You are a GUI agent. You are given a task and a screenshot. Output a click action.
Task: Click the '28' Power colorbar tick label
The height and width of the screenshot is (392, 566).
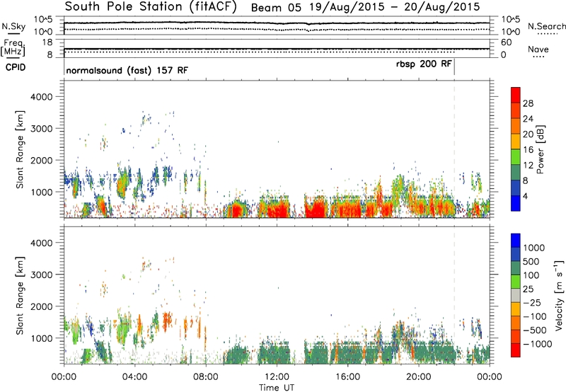[528, 103]
